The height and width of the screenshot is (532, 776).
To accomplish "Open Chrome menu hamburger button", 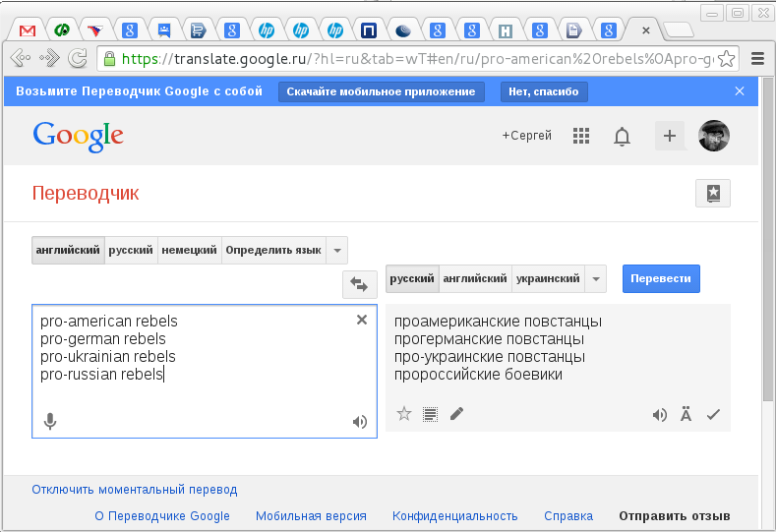I will pyautogui.click(x=757, y=58).
